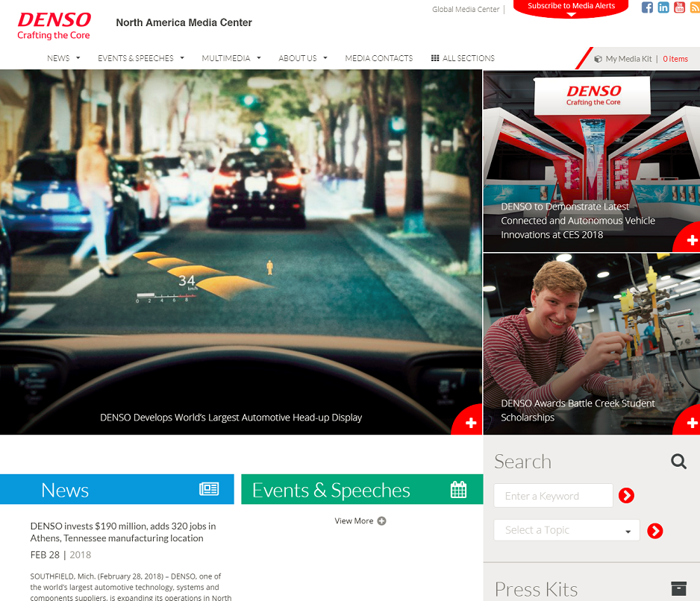Expand the NEWS menu arrow
Viewport: 700px width, 601px height.
click(78, 58)
